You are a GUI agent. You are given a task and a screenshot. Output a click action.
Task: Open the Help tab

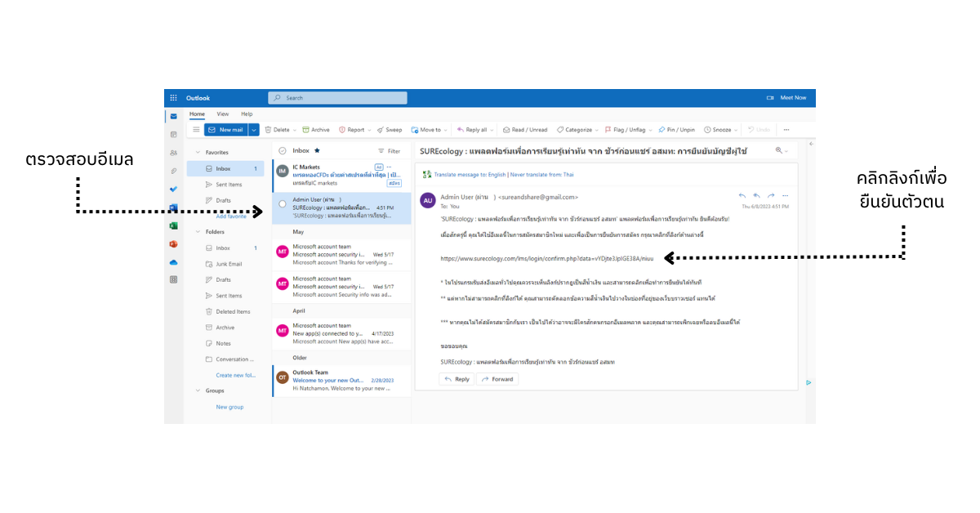247,114
